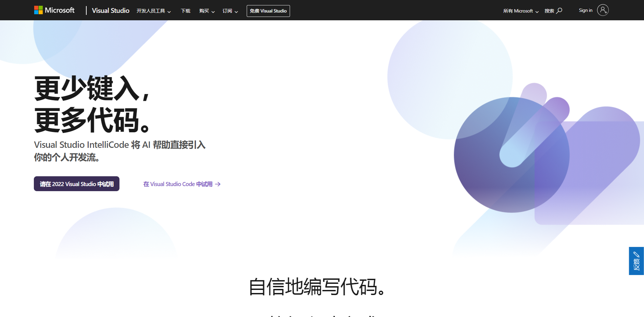Open the 反馈 feedback tab
Viewport: 644px width, 317px height.
[x=636, y=261]
